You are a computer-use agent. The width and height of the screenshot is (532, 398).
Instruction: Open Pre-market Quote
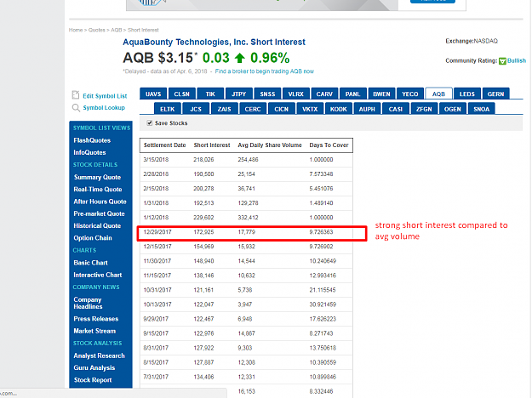click(x=99, y=213)
